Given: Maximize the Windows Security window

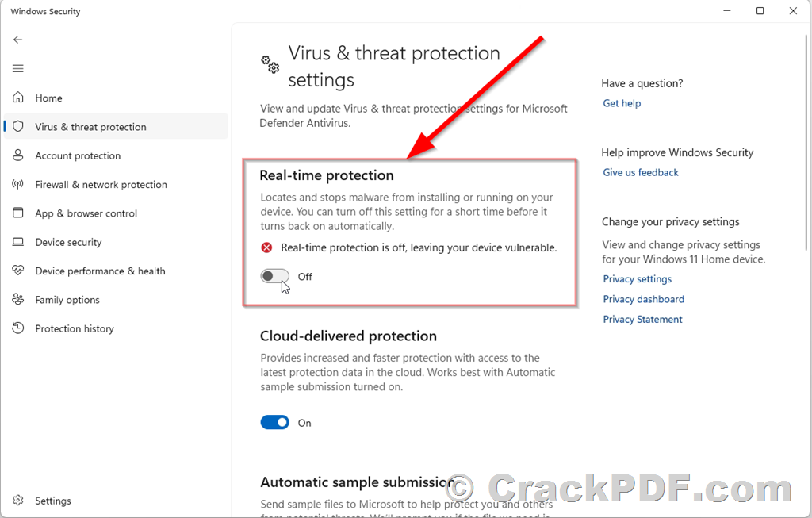Looking at the screenshot, I should coord(760,11).
